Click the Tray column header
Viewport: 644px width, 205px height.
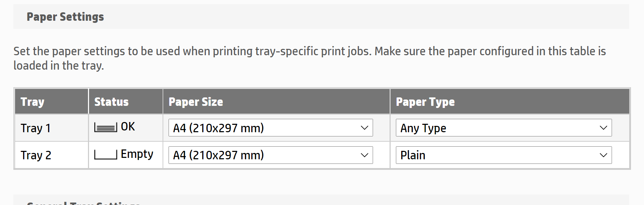point(32,101)
